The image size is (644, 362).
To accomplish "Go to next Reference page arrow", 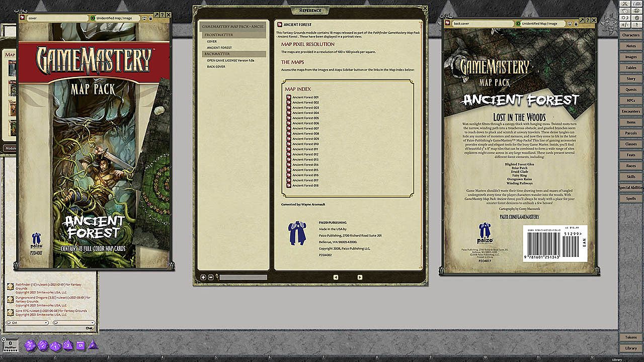I will [360, 277].
